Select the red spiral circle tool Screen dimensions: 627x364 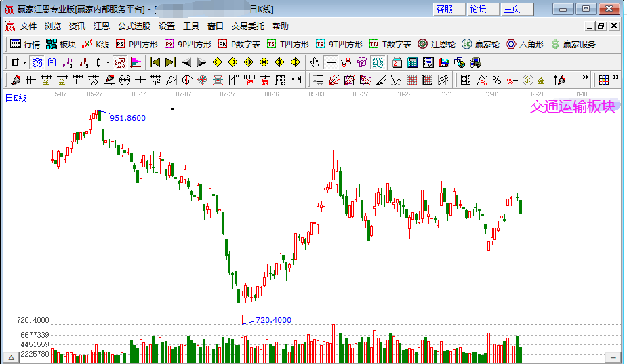(x=186, y=80)
